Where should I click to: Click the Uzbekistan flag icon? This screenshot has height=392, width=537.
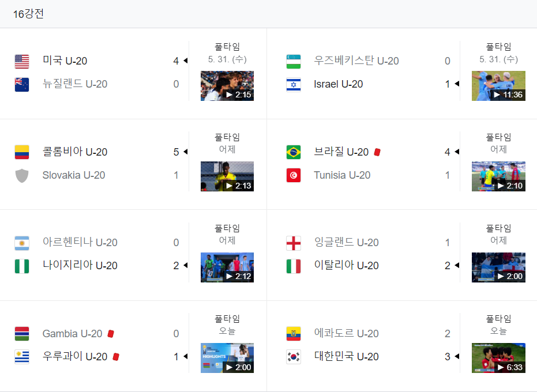pos(293,61)
